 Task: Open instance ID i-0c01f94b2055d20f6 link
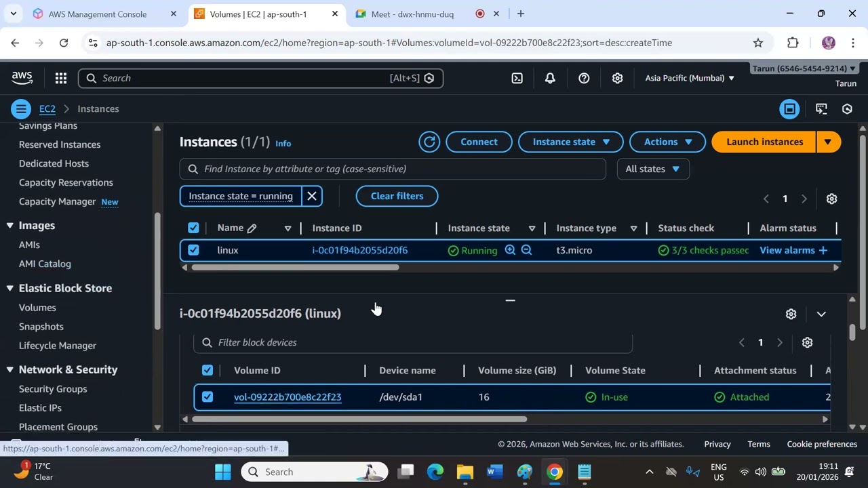tap(360, 250)
